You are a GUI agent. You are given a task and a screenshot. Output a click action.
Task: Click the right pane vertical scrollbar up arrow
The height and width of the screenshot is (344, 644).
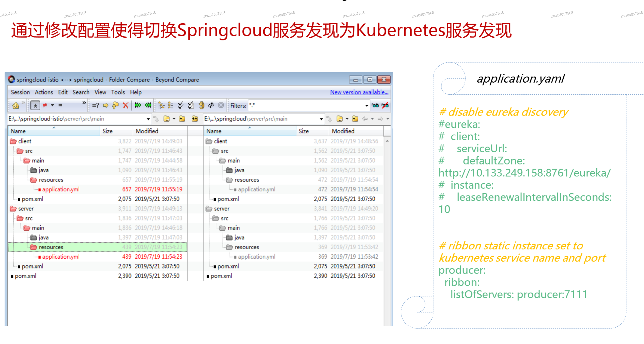[x=387, y=141]
